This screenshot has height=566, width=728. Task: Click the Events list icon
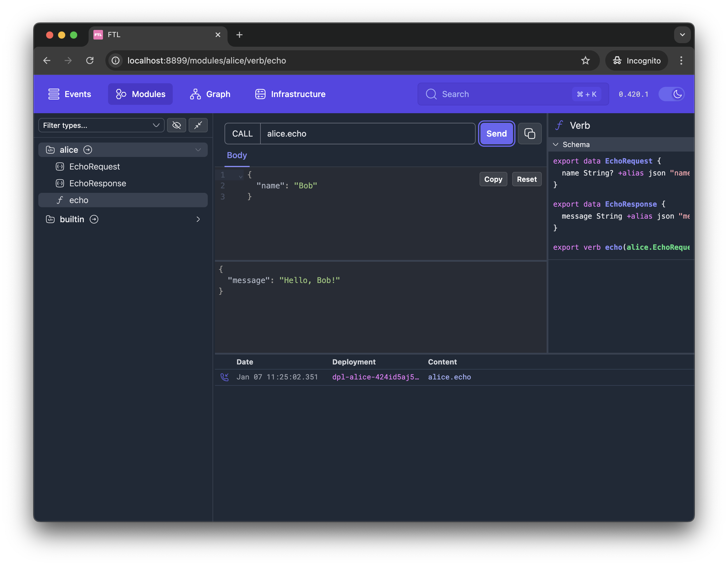[x=54, y=94]
